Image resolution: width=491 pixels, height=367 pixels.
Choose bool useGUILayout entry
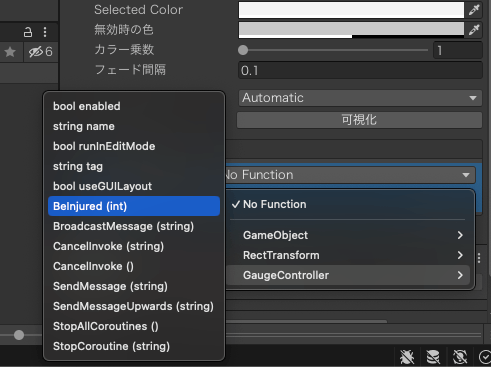[134, 186]
